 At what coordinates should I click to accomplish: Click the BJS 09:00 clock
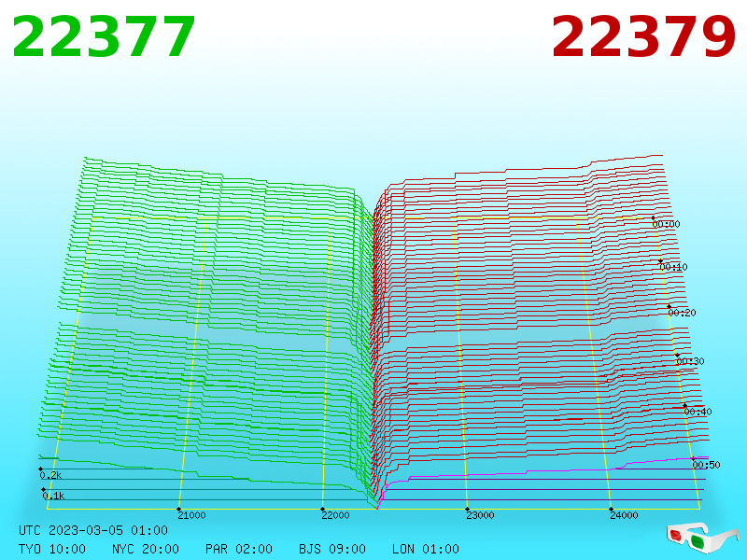(332, 549)
